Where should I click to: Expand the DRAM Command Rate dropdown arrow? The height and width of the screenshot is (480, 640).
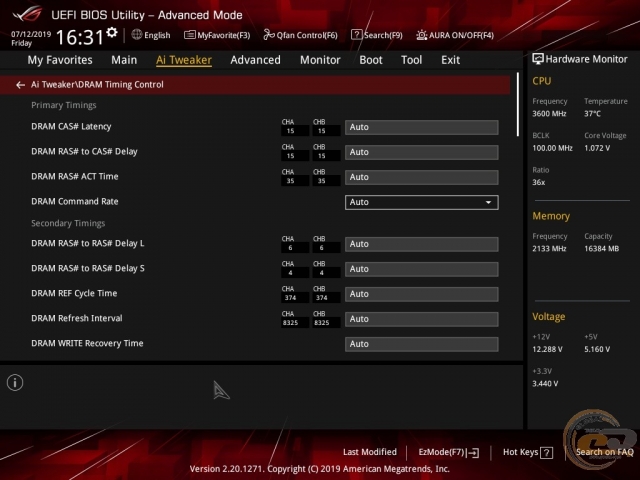(x=488, y=202)
